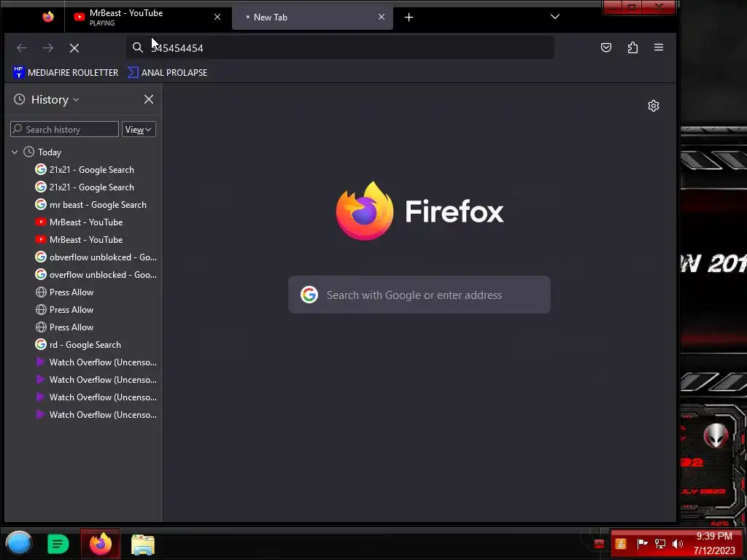Viewport: 747px width, 560px height.
Task: Open the View sort dropdown
Action: click(x=139, y=130)
